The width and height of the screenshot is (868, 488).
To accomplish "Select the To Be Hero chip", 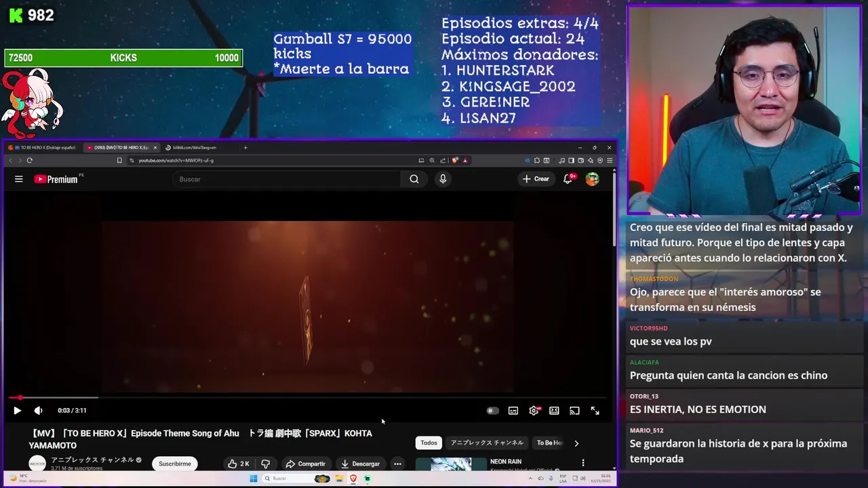I will (549, 443).
